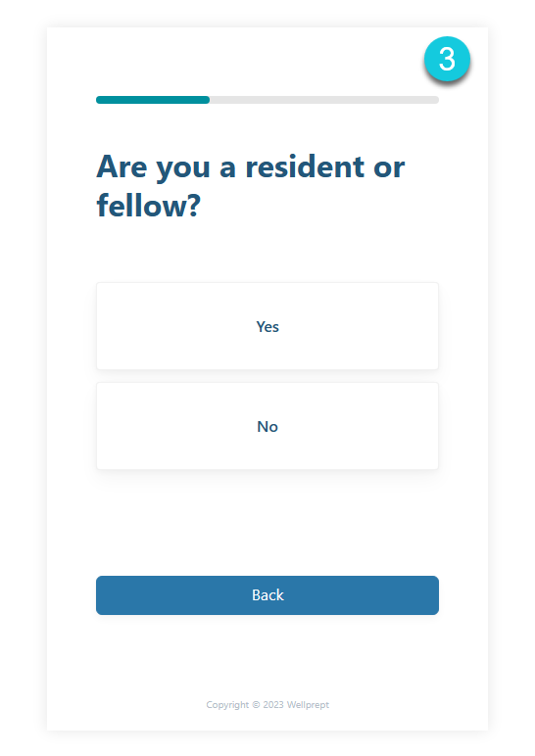Click the 'Are you a' heading start
Image resolution: width=535 pixels, height=756 pixels.
(x=166, y=167)
